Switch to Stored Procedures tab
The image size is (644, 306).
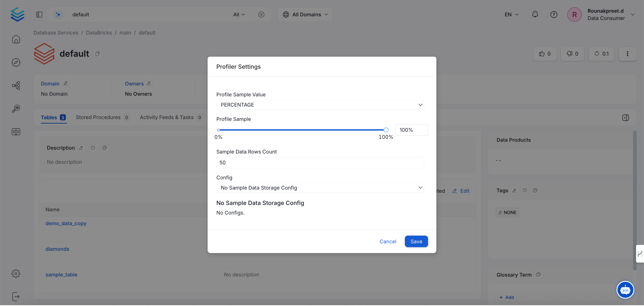click(x=98, y=118)
